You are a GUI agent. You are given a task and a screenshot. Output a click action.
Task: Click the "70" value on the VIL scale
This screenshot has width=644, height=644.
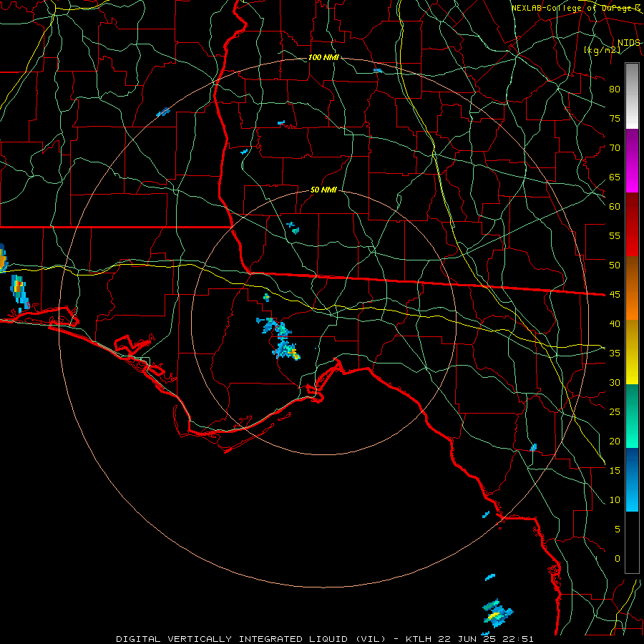[615, 148]
